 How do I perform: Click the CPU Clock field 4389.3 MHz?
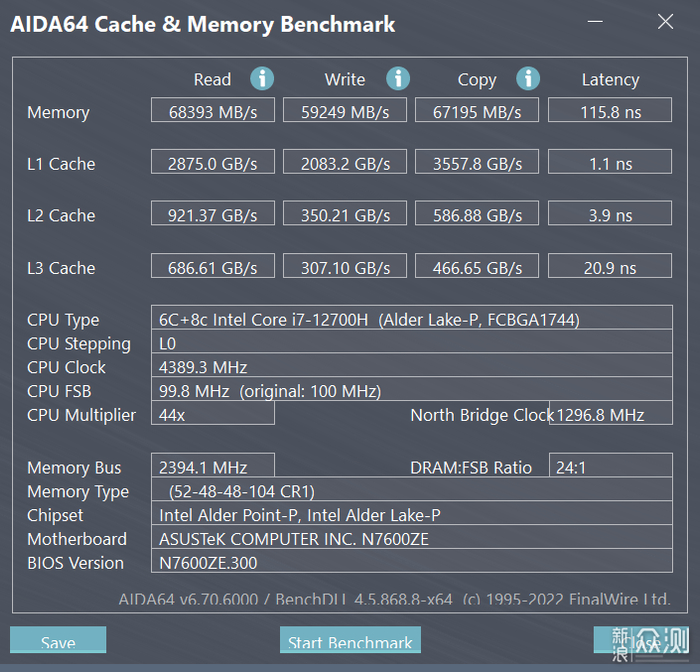(411, 367)
